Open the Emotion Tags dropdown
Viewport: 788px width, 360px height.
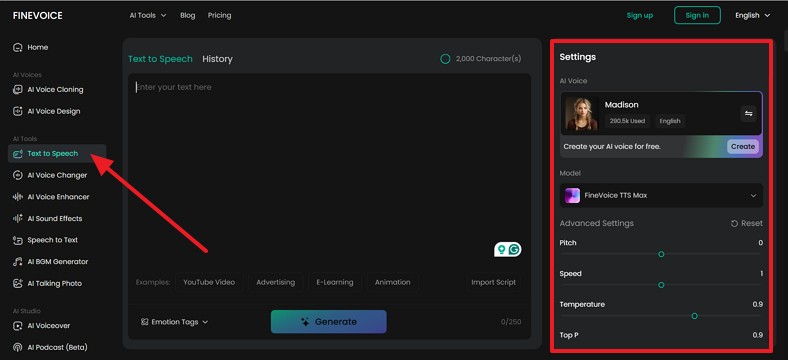[174, 322]
